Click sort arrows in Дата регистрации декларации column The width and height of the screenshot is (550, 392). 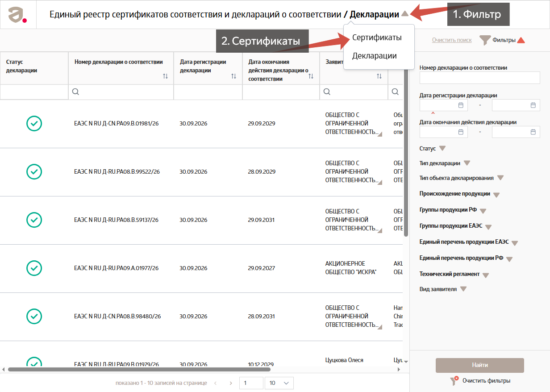pos(233,76)
